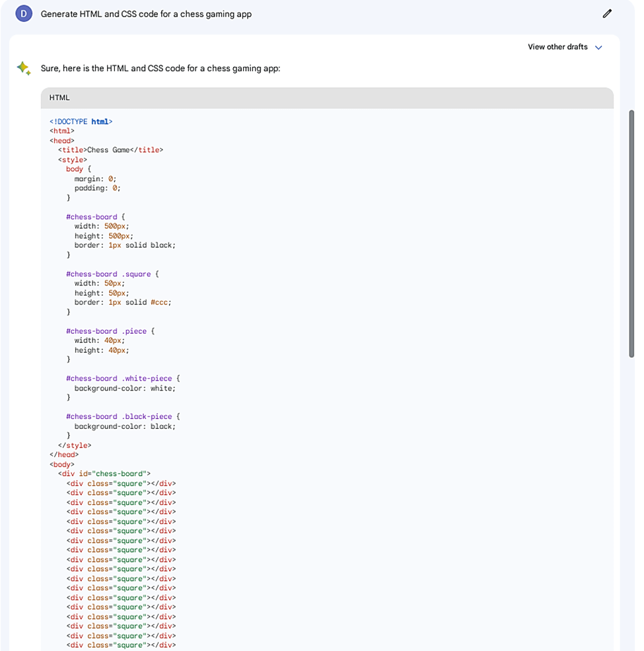Click the vertical scrollbar of the code block
This screenshot has width=644, height=651.
tap(631, 233)
